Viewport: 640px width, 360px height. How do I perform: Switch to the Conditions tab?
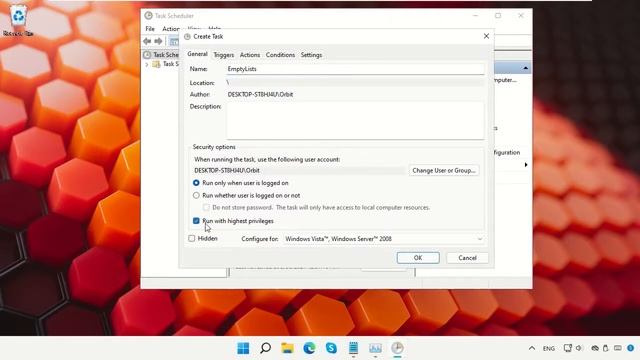click(280, 55)
